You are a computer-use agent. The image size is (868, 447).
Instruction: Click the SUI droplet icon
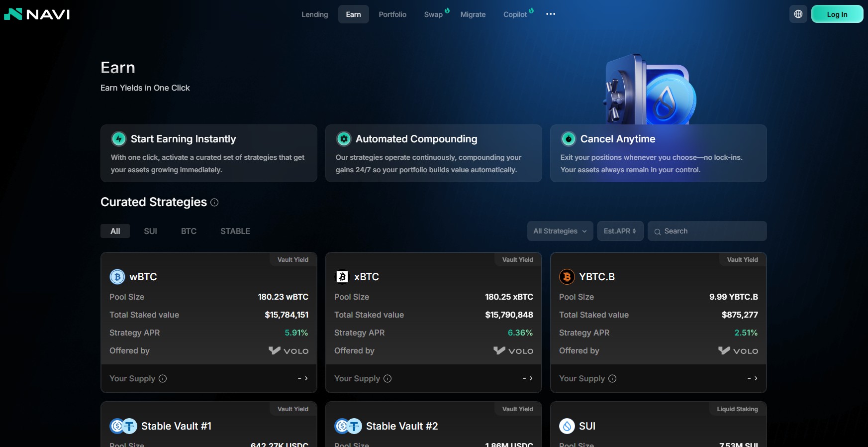pos(567,426)
